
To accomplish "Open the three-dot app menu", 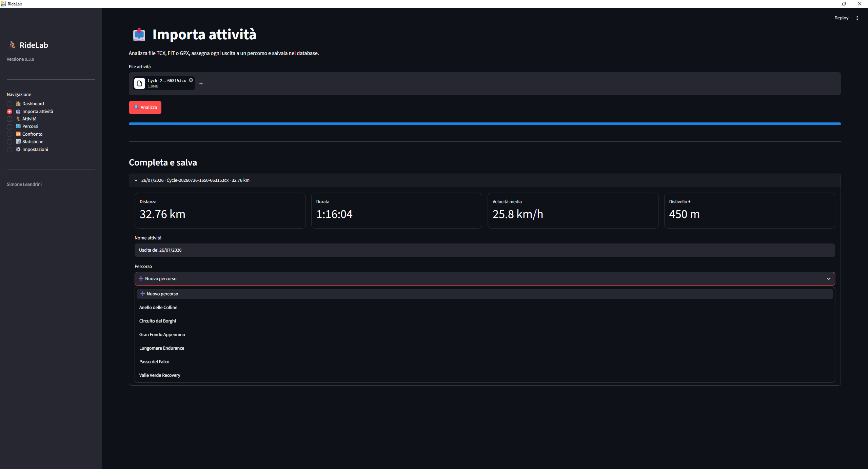I will tap(857, 18).
